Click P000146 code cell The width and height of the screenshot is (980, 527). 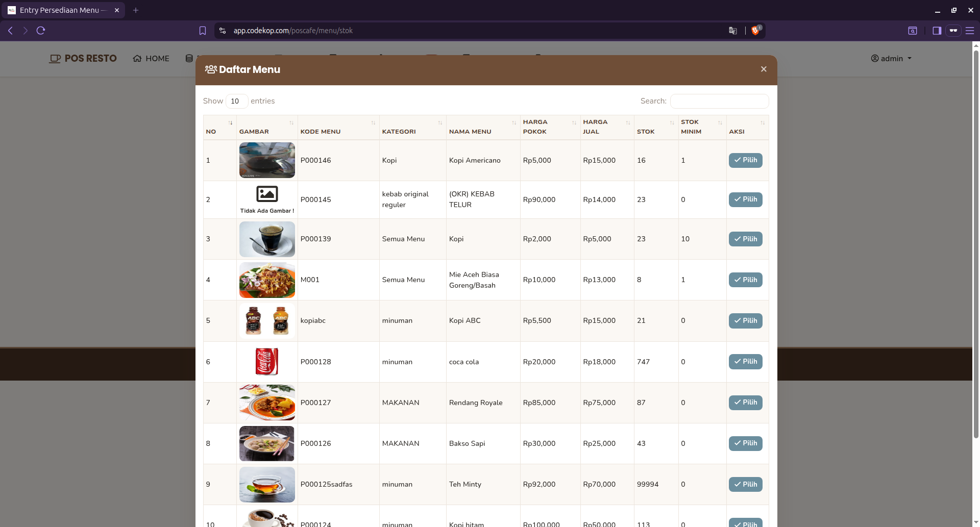pos(338,160)
